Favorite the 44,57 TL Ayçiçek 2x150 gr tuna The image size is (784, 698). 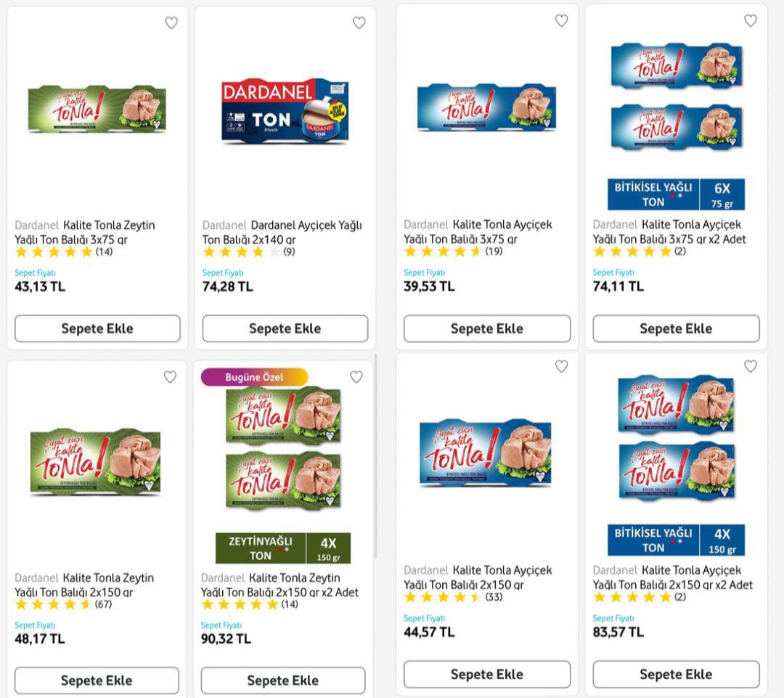(561, 367)
